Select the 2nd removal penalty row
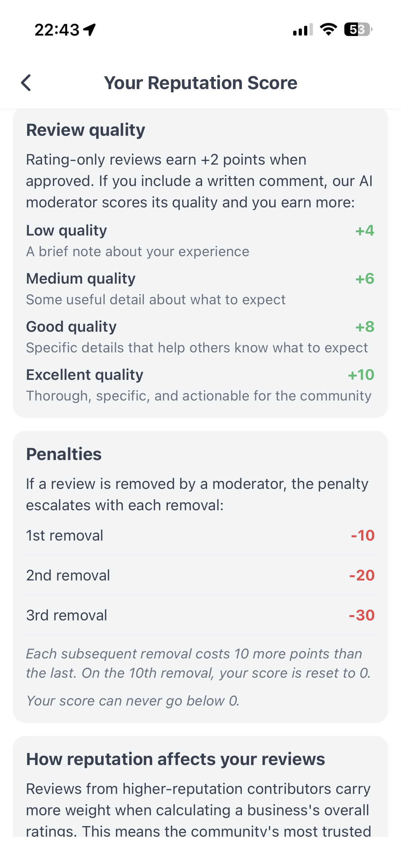The height and width of the screenshot is (868, 401). coord(200,575)
